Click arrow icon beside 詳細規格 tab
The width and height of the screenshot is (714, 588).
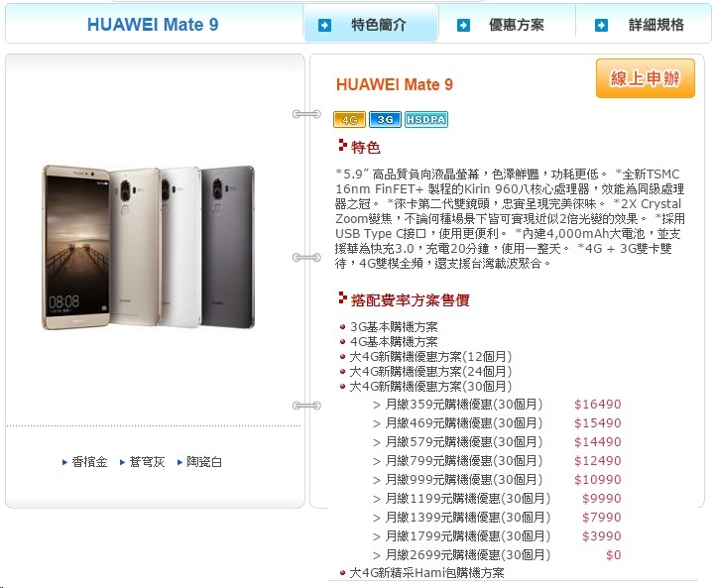601,26
